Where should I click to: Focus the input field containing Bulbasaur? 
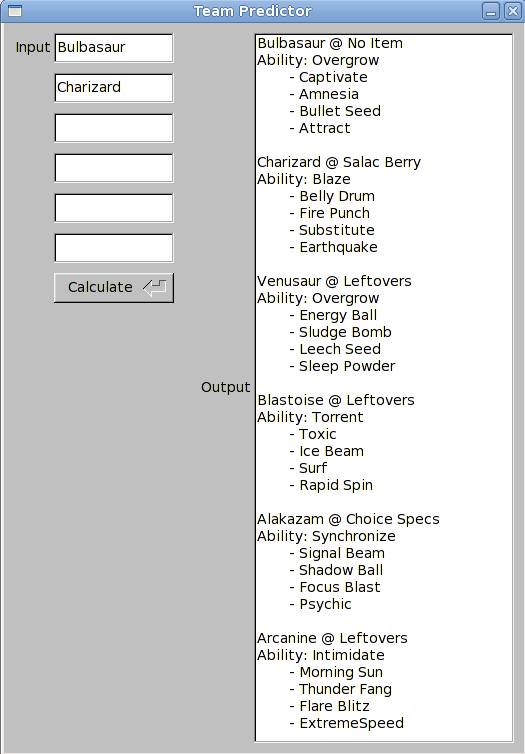click(x=114, y=48)
